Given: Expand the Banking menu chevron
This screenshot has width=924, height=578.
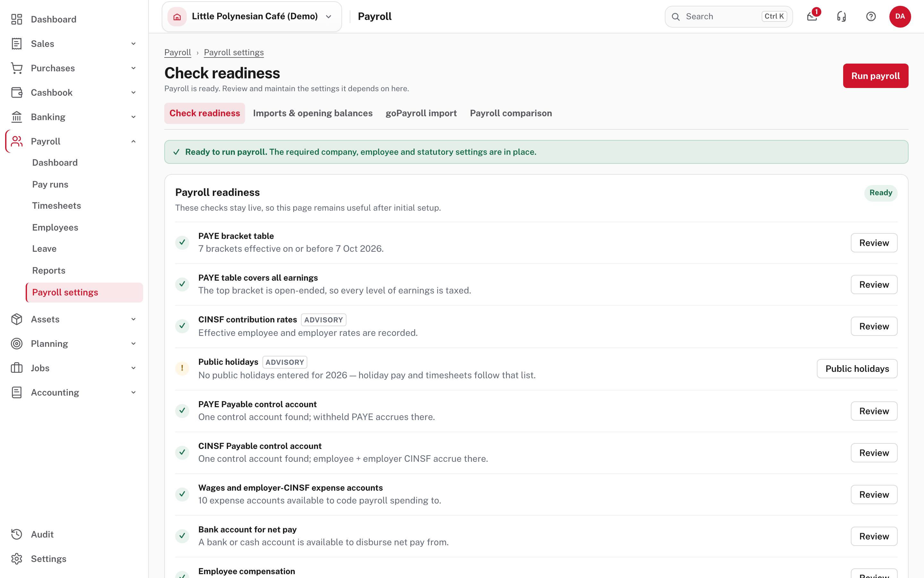Looking at the screenshot, I should point(134,117).
